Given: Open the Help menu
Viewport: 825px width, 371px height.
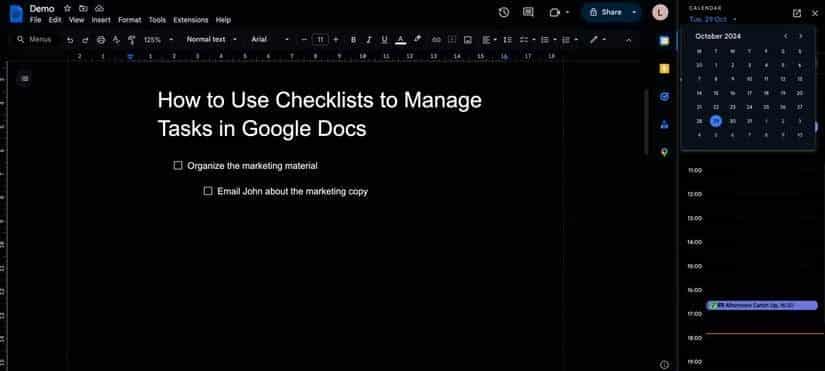Looking at the screenshot, I should point(223,20).
